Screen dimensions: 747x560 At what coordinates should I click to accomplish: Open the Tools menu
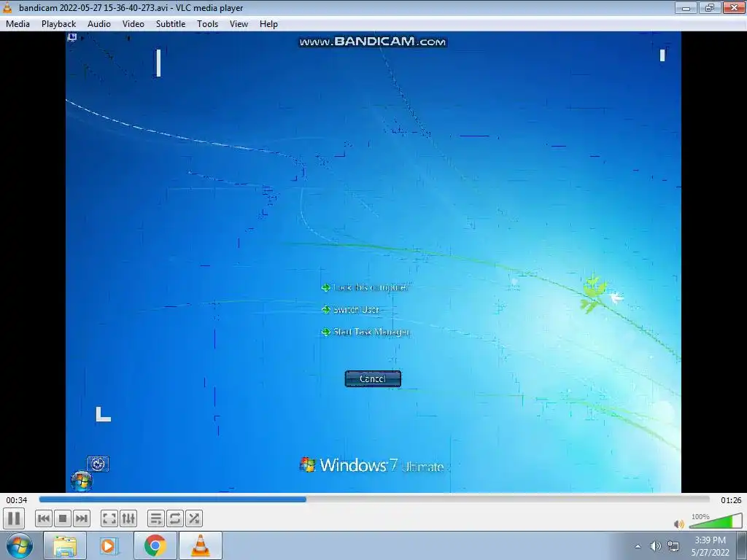(208, 24)
